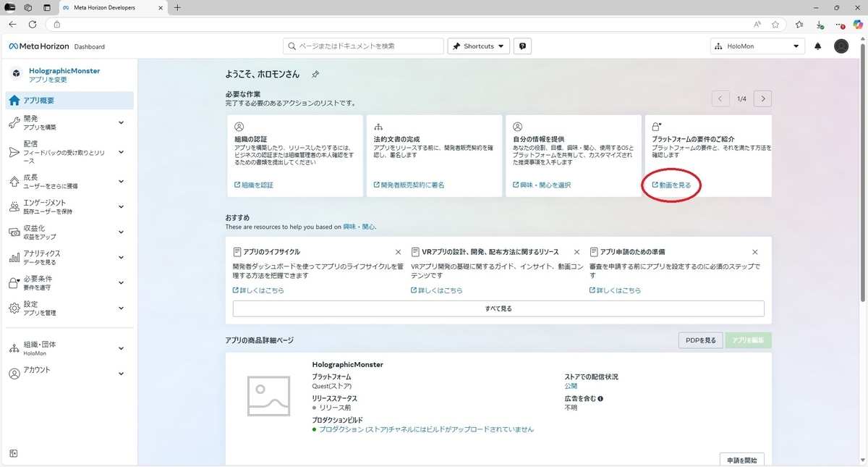The width and height of the screenshot is (868, 467).
Task: Go to next required action page
Action: point(763,98)
